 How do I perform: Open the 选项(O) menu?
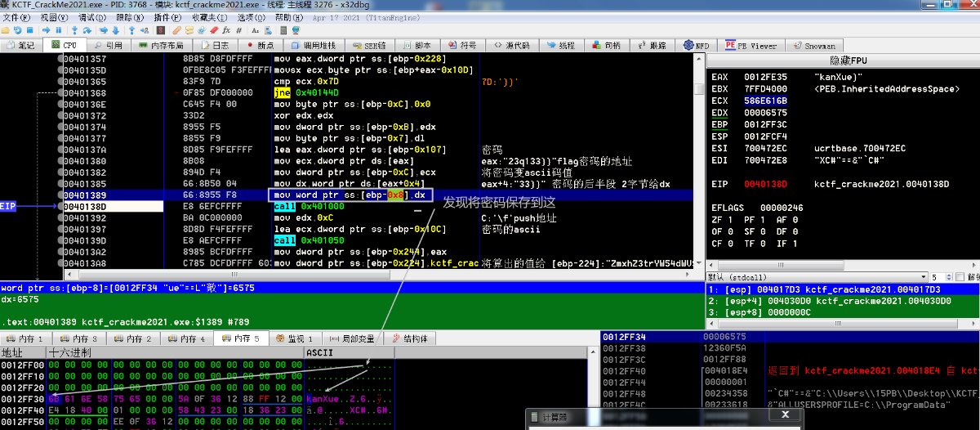pos(251,17)
